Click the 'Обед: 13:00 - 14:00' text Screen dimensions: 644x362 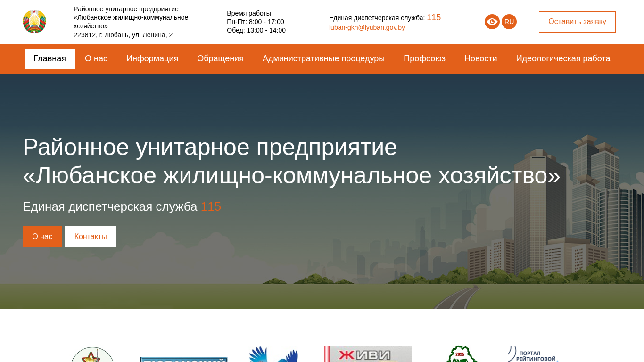click(256, 30)
